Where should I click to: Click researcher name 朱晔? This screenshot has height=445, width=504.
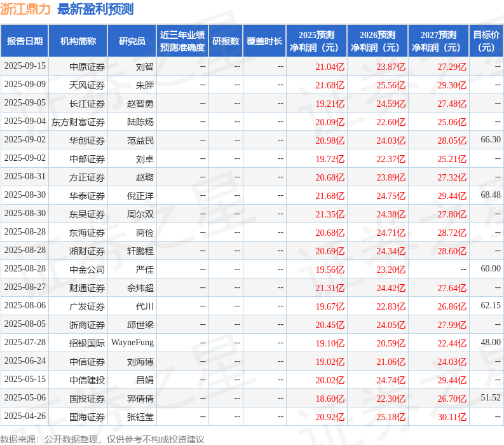pos(145,85)
